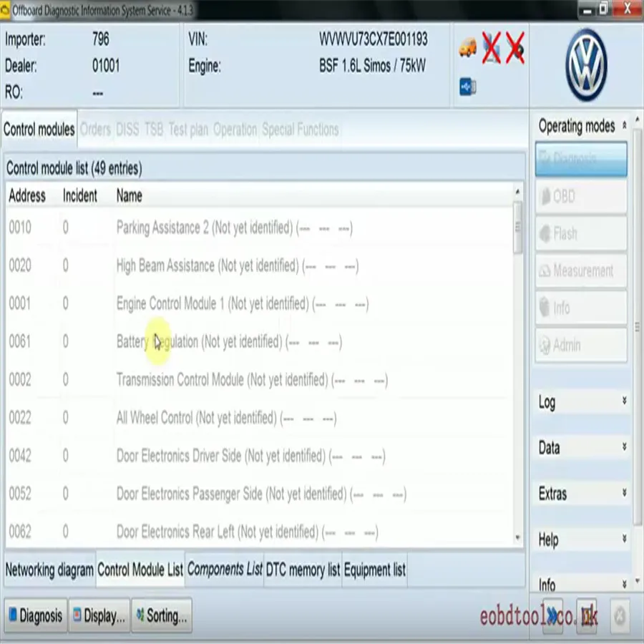Open the Control modules tab
This screenshot has height=644, width=644.
click(39, 130)
